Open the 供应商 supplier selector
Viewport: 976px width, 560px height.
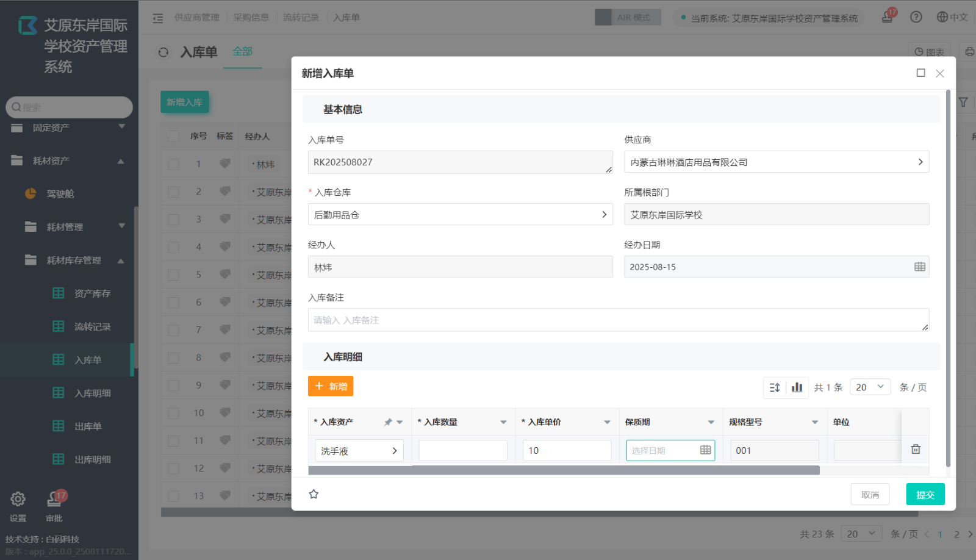click(x=776, y=162)
